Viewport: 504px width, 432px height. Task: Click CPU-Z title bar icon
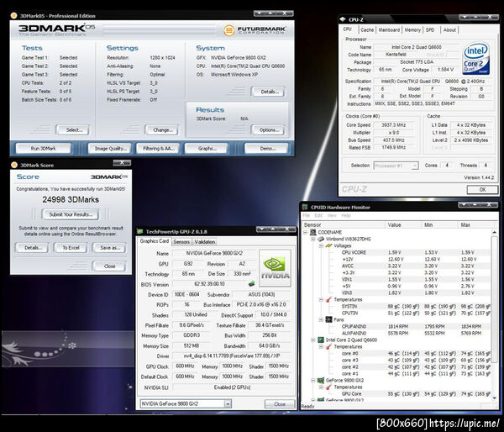(x=344, y=19)
